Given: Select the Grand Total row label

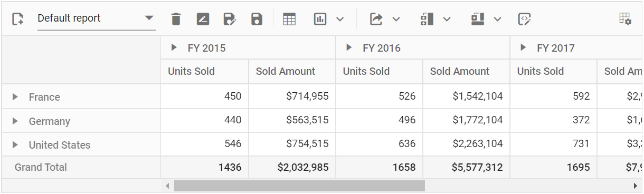Looking at the screenshot, I should click(41, 167).
